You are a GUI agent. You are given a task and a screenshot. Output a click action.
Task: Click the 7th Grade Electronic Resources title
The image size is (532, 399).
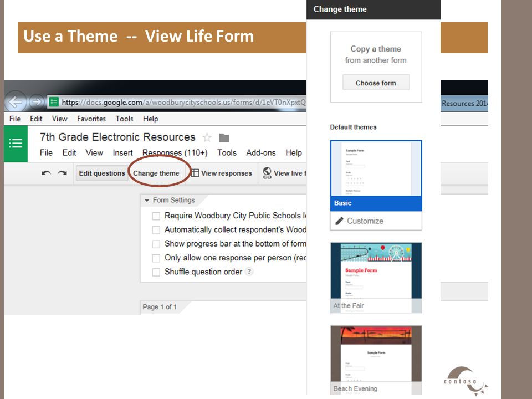(x=117, y=137)
